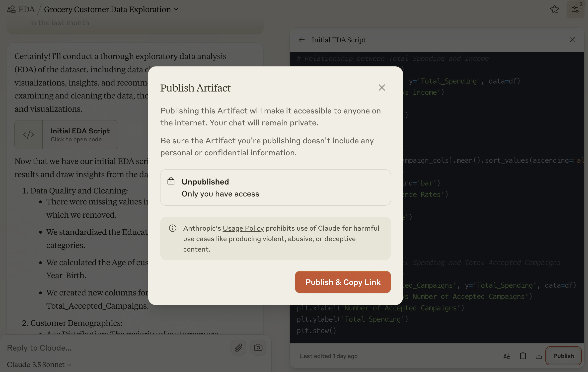Copy artifact code with clipboard icon
588x372 pixels.
click(x=523, y=356)
